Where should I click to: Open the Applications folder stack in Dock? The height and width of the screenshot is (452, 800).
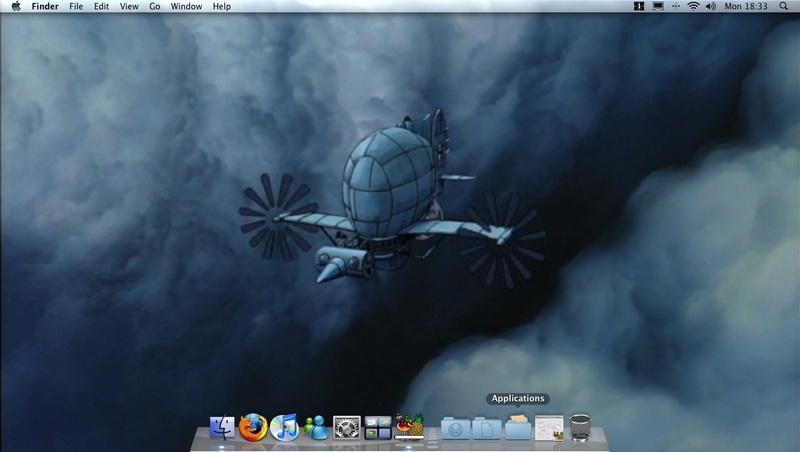pyautogui.click(x=518, y=427)
